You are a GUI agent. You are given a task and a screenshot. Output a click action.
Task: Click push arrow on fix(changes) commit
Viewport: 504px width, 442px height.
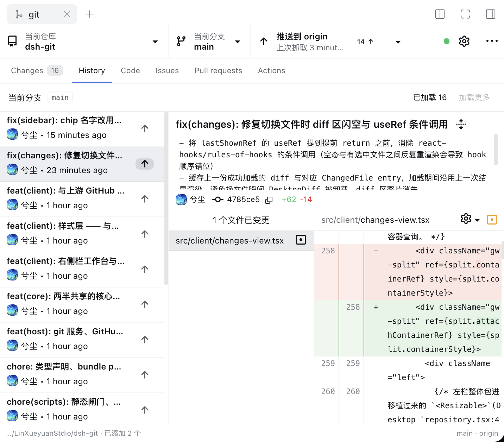point(145,164)
